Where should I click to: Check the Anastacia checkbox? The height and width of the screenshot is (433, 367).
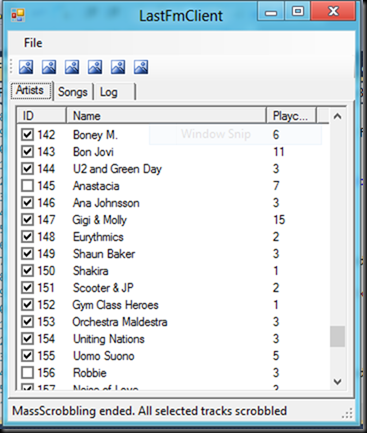tap(27, 186)
